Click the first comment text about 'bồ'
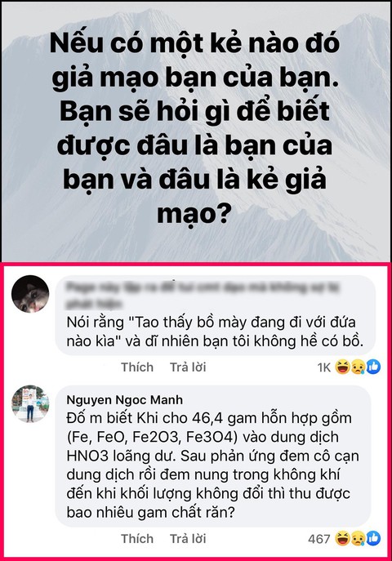Screen dimensions: 392x561 click(x=215, y=332)
